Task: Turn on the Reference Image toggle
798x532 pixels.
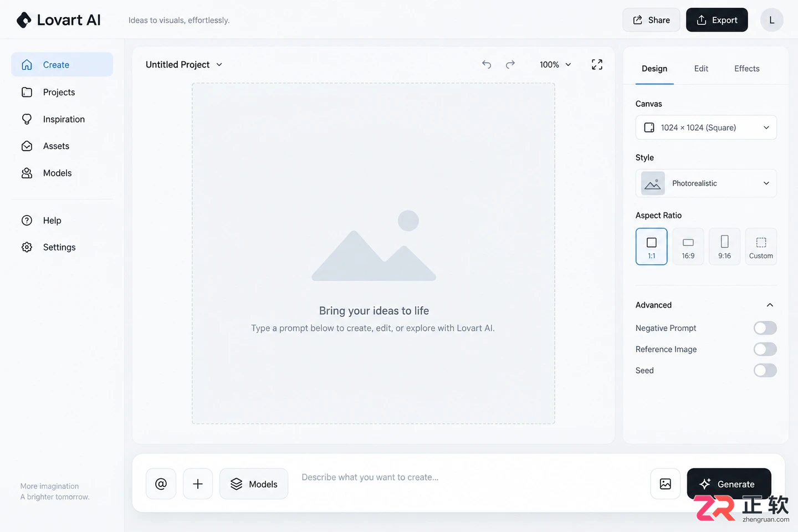Action: pyautogui.click(x=765, y=349)
